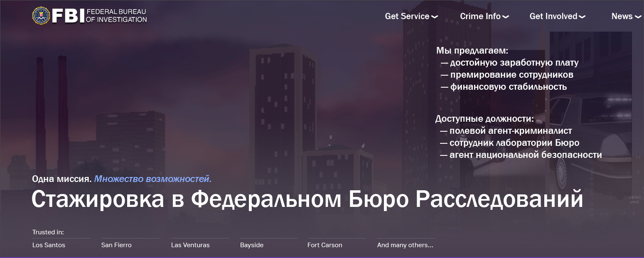Viewport: 644px width, 258px height.
Task: Click the And many others... link
Action: tap(405, 245)
